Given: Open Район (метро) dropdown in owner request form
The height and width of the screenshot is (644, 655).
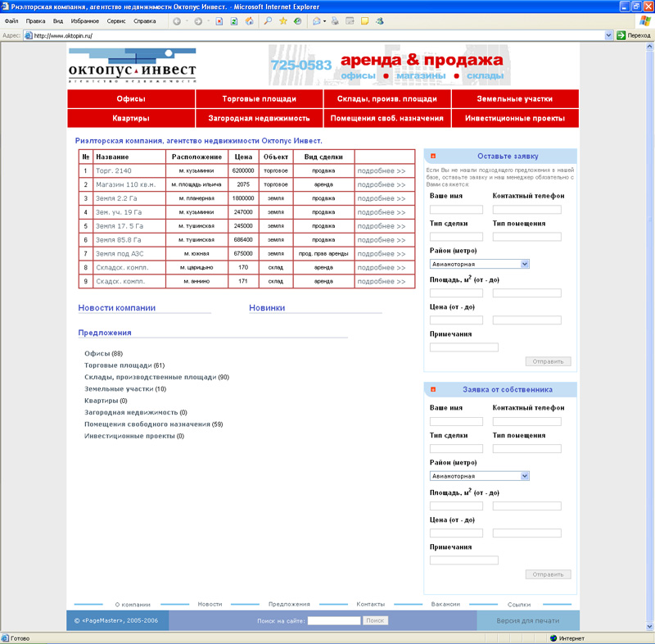Looking at the screenshot, I should tap(525, 475).
